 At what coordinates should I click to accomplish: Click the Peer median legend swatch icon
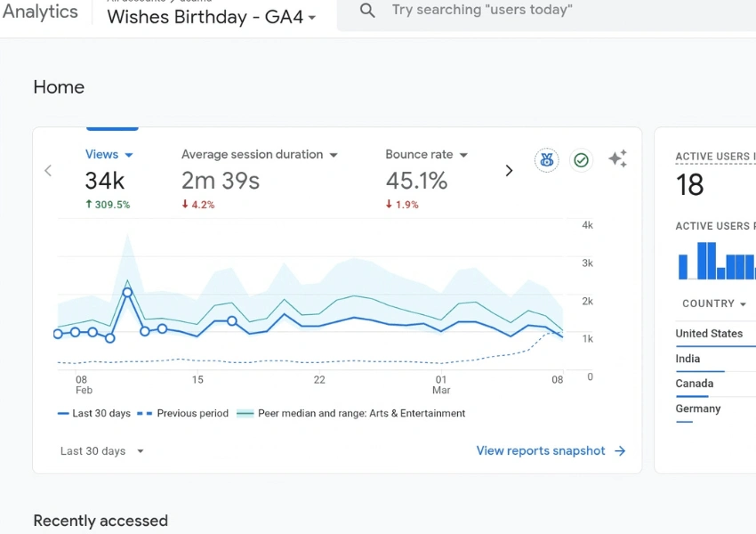[244, 414]
